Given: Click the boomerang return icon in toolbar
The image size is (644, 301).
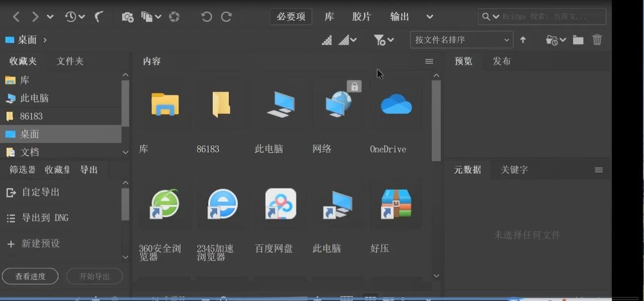Looking at the screenshot, I should point(99,17).
